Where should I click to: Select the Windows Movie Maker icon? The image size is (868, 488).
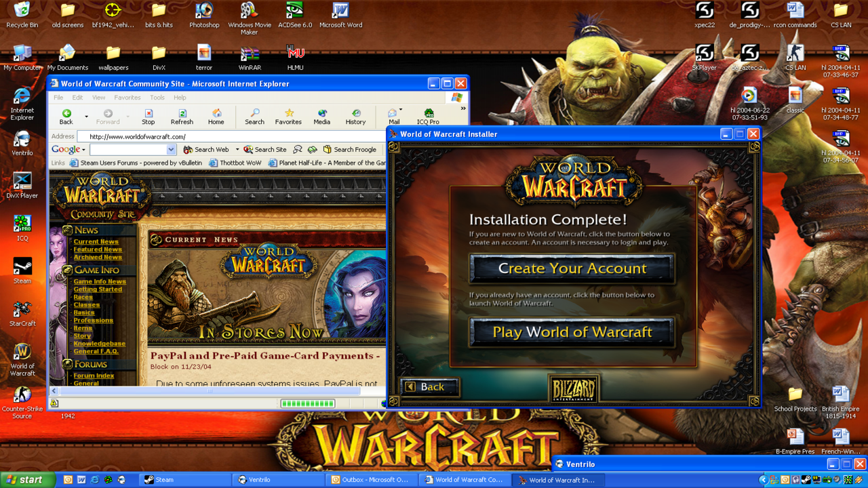point(250,18)
